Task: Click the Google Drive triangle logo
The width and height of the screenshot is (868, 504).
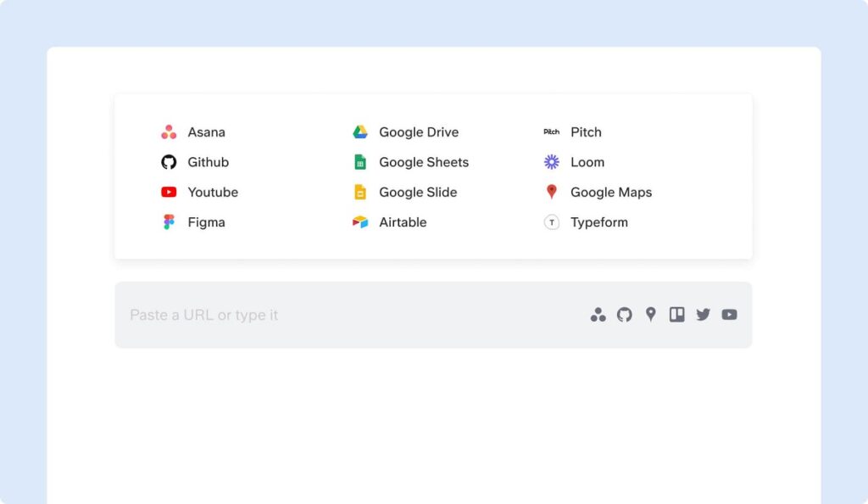Action: [x=360, y=132]
